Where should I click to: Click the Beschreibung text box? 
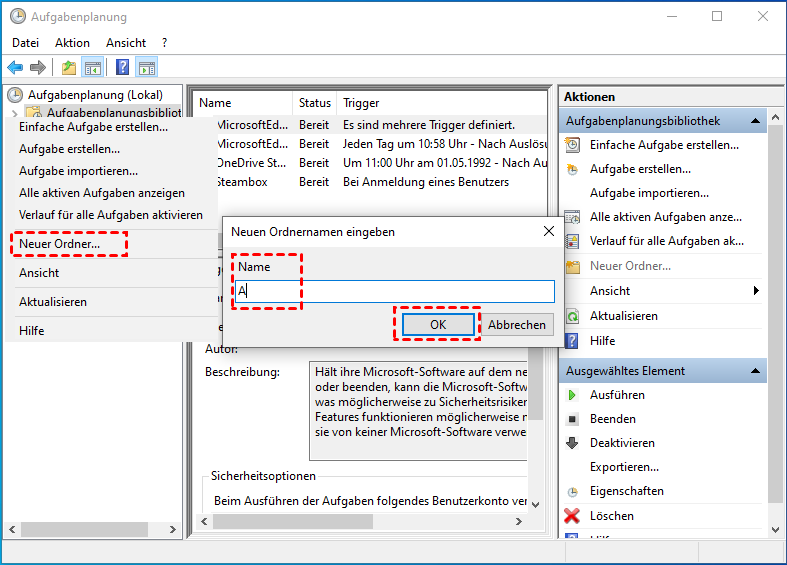coord(418,410)
